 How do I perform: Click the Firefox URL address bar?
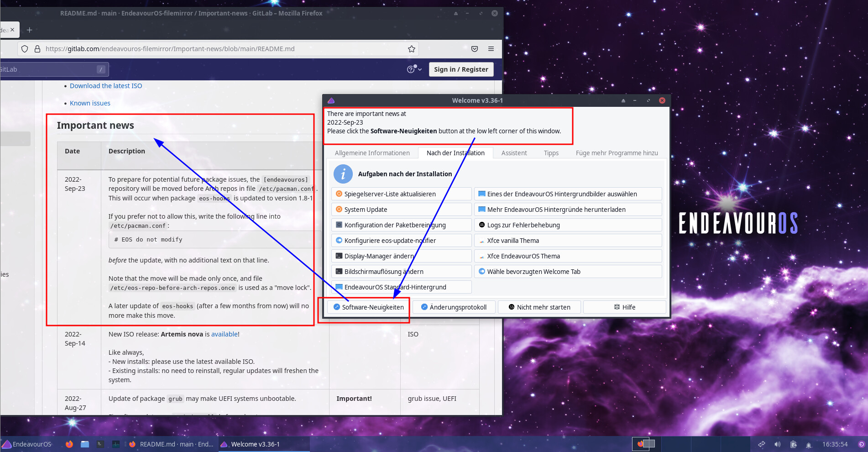pyautogui.click(x=219, y=49)
